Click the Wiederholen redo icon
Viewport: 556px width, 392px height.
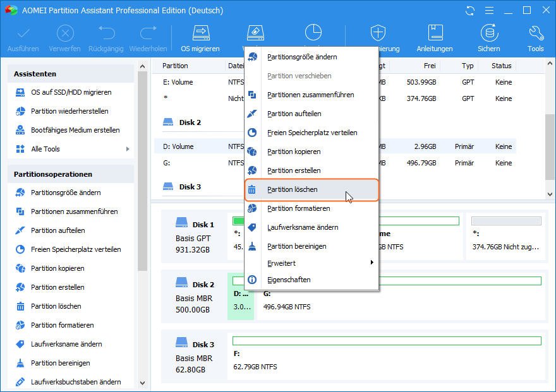(148, 33)
